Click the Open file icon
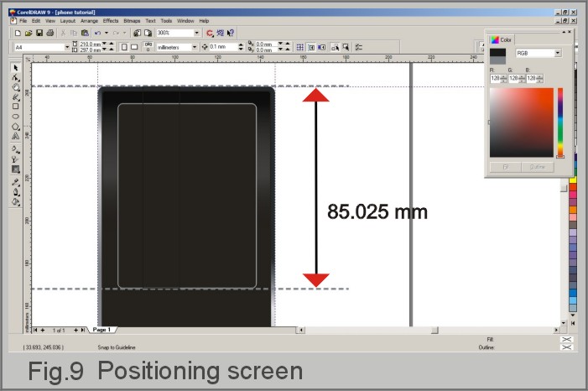 [x=29, y=33]
